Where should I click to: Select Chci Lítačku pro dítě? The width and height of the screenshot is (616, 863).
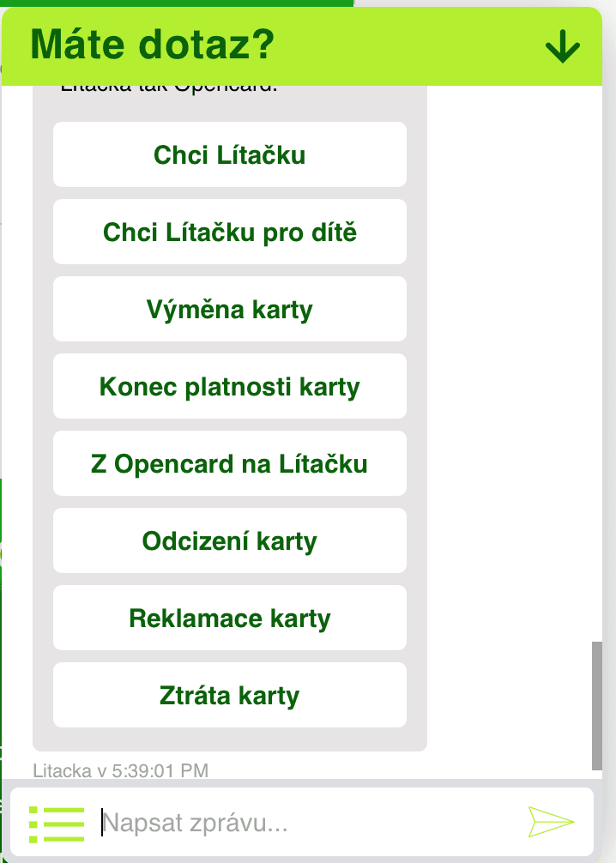click(x=229, y=232)
